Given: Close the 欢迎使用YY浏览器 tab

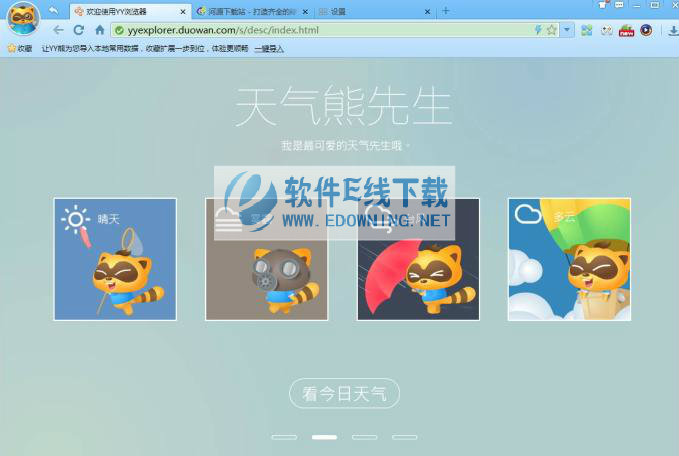Looking at the screenshot, I should coord(182,11).
